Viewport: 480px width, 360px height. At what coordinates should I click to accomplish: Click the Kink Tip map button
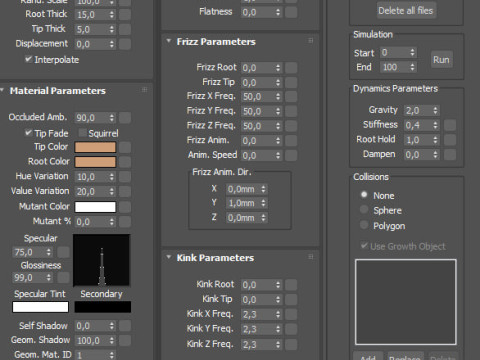point(291,299)
